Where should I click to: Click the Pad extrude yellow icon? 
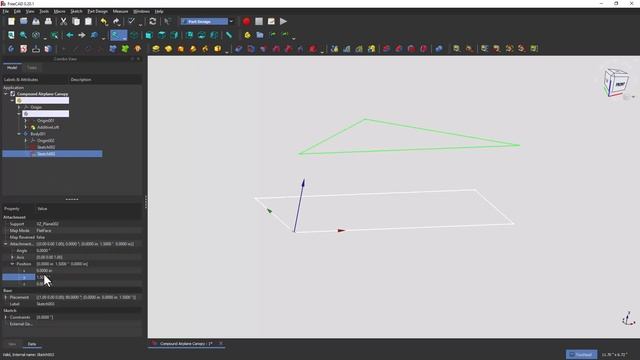(156, 49)
